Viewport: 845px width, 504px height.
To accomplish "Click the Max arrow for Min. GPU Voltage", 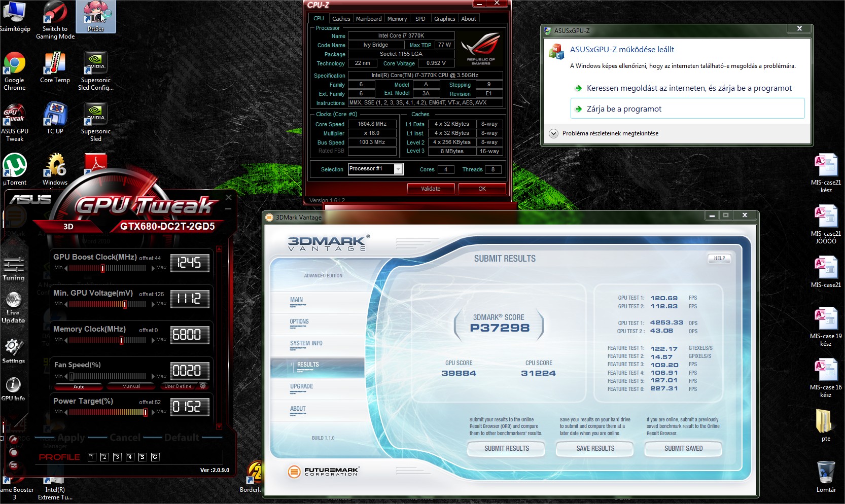I will pyautogui.click(x=153, y=304).
